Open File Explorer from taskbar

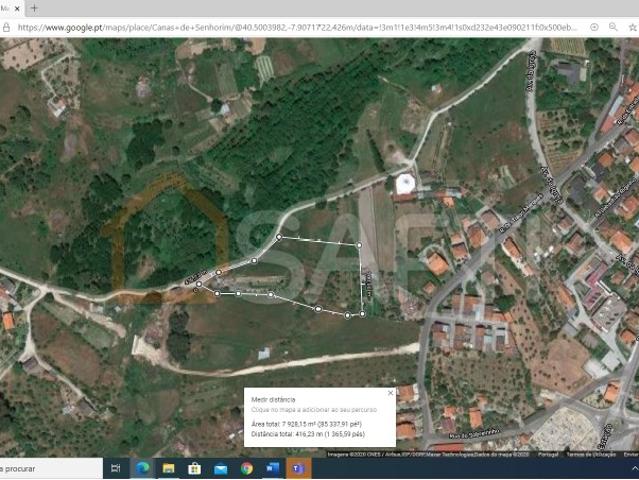tap(168, 469)
